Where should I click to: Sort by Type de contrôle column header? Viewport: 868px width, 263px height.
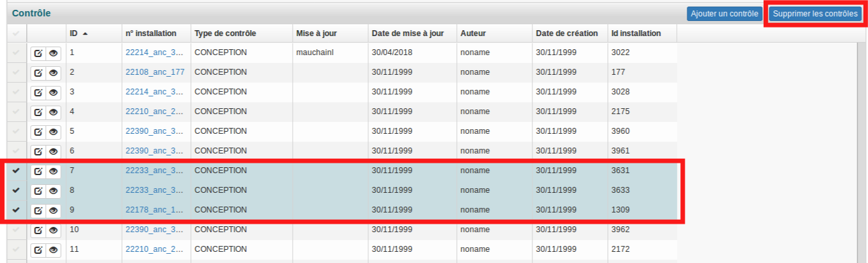[x=242, y=33]
